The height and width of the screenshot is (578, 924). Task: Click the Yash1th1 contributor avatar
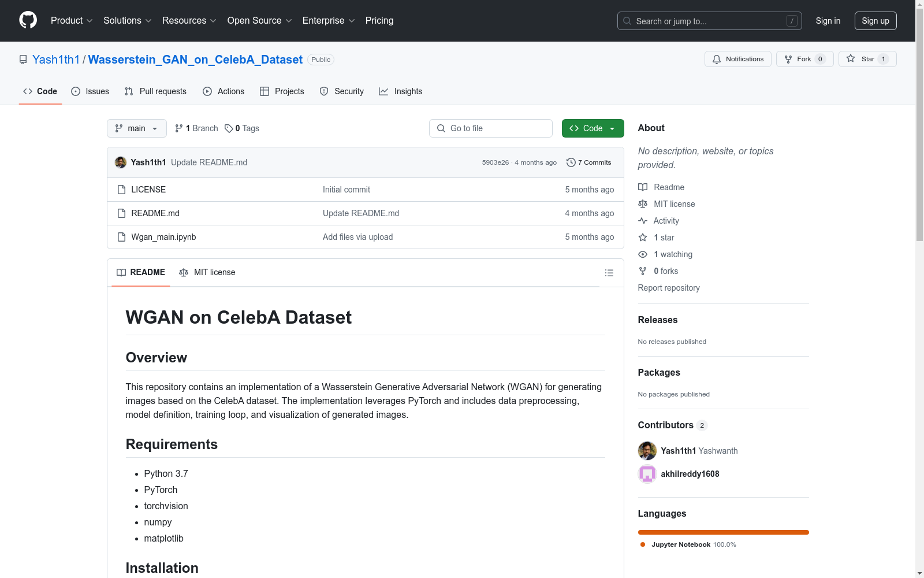point(647,451)
